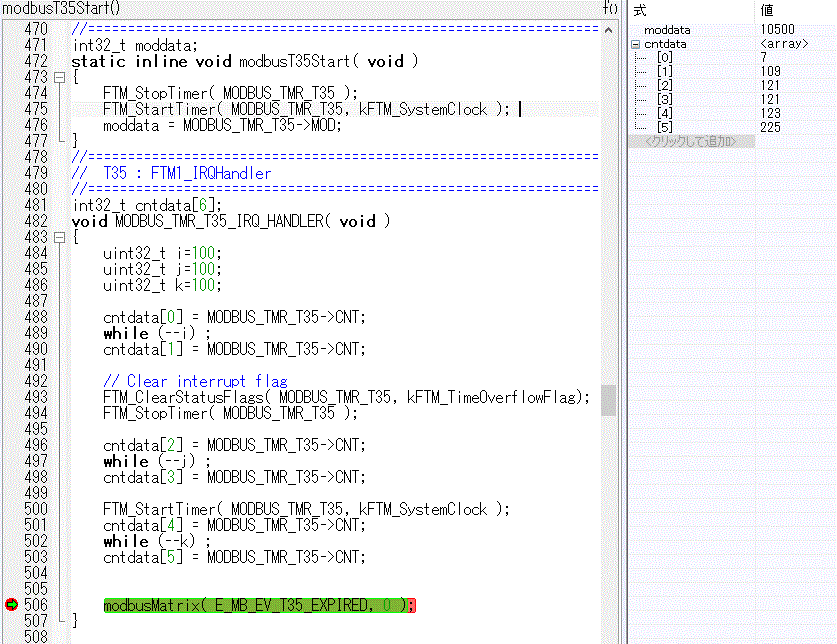
Task: Click the modbusT35Start() header label
Action: tap(61, 8)
